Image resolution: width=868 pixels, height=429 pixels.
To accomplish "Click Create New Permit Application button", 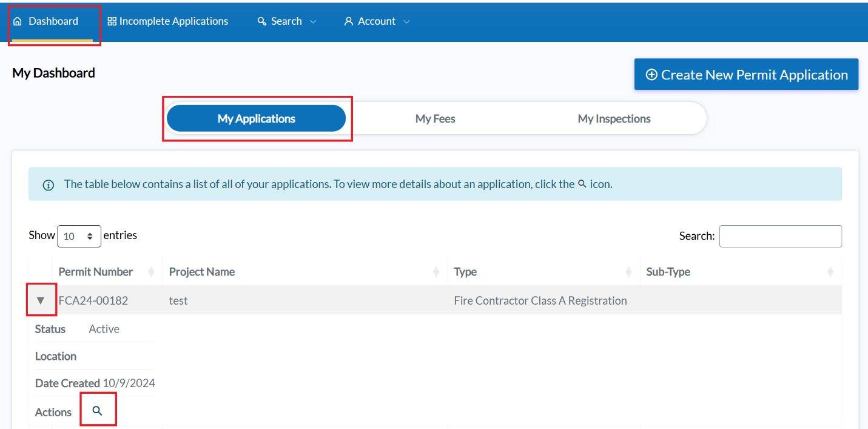I will coord(746,75).
